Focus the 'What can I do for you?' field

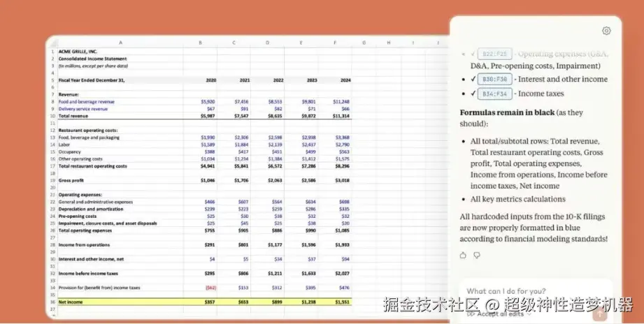(x=535, y=291)
